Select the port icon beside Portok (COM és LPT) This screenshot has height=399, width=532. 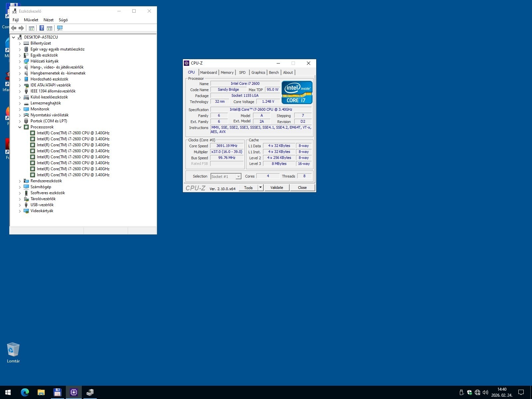point(26,121)
